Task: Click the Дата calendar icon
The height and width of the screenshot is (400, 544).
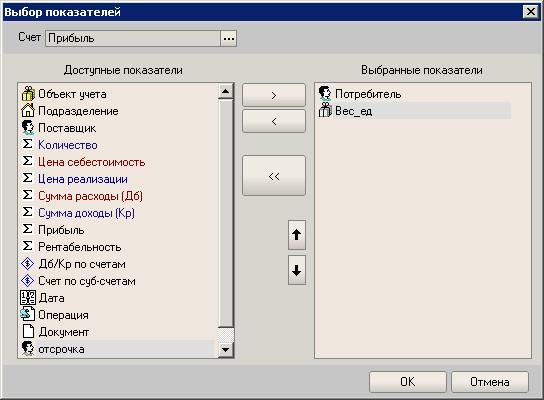Action: (x=28, y=298)
